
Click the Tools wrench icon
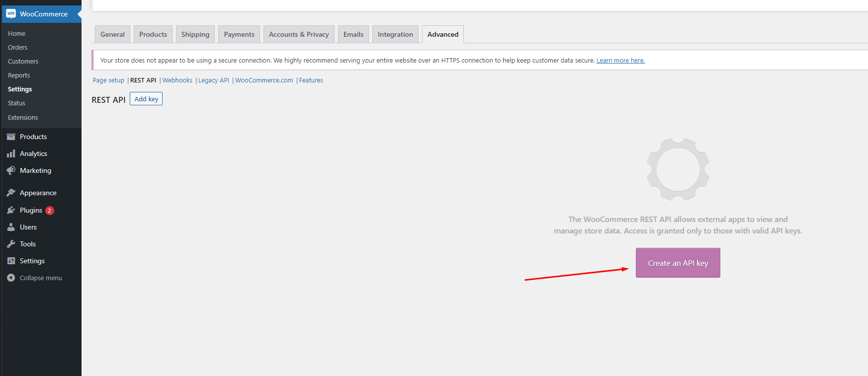(11, 244)
